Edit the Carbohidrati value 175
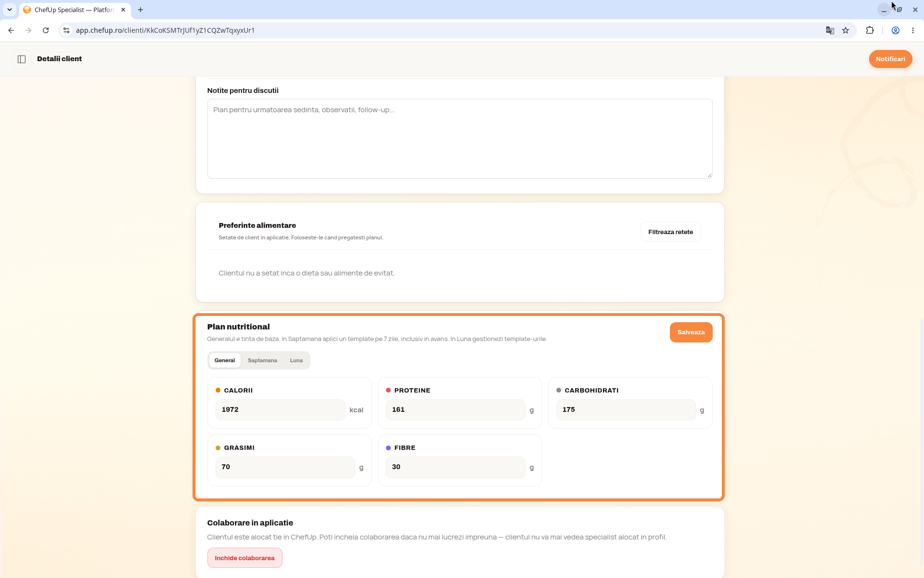Image resolution: width=924 pixels, height=578 pixels. click(626, 410)
